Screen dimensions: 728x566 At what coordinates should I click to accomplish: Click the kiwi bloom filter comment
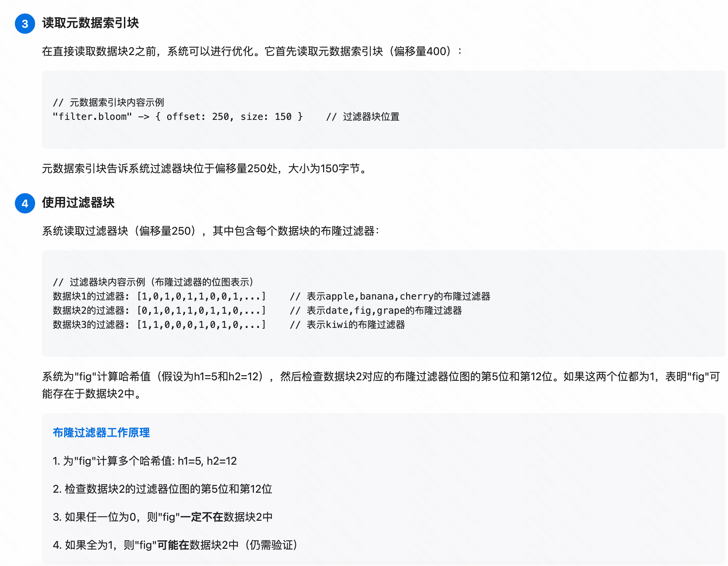coord(347,325)
